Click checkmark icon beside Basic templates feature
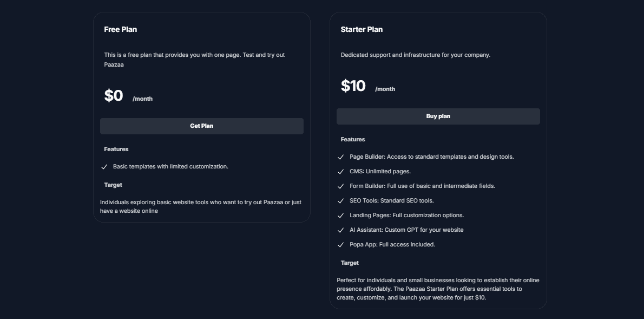 pos(104,167)
